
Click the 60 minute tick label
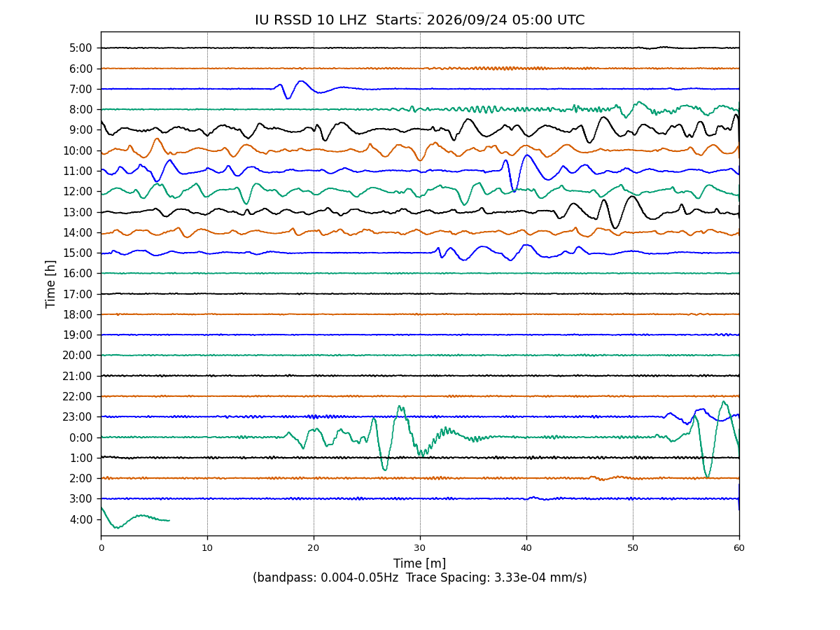(739, 548)
